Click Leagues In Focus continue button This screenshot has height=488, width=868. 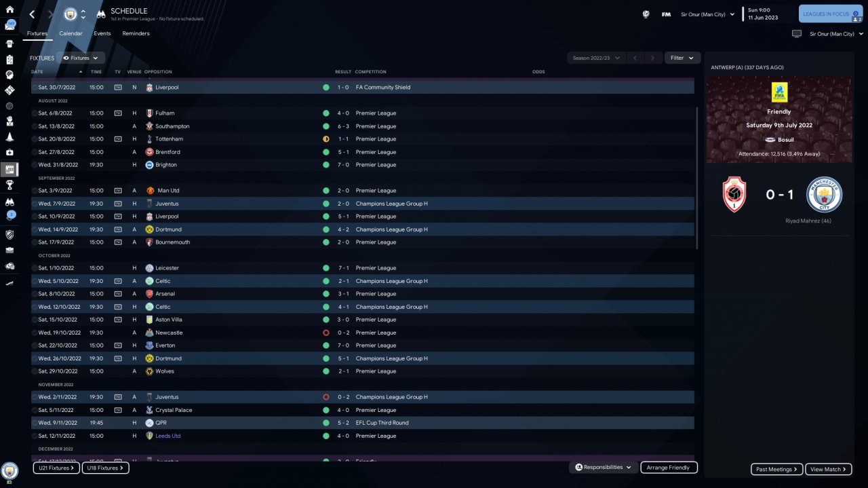(x=831, y=14)
